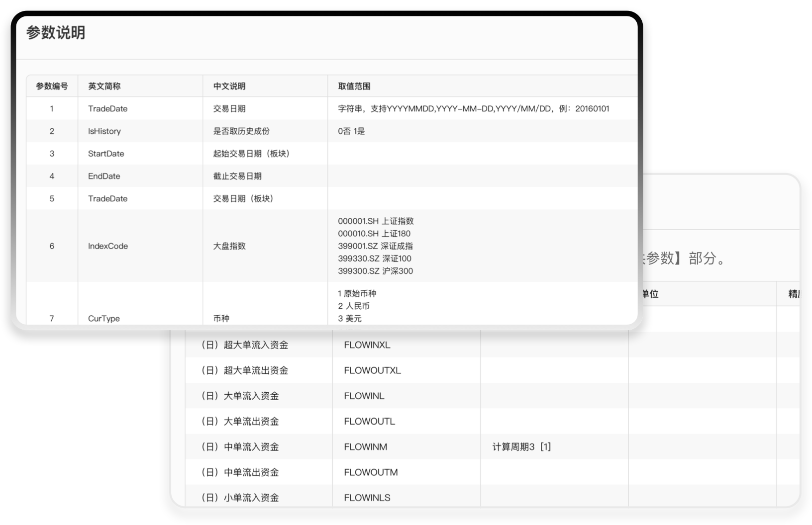Click 399001.SZ 深证成指 value

tap(375, 246)
